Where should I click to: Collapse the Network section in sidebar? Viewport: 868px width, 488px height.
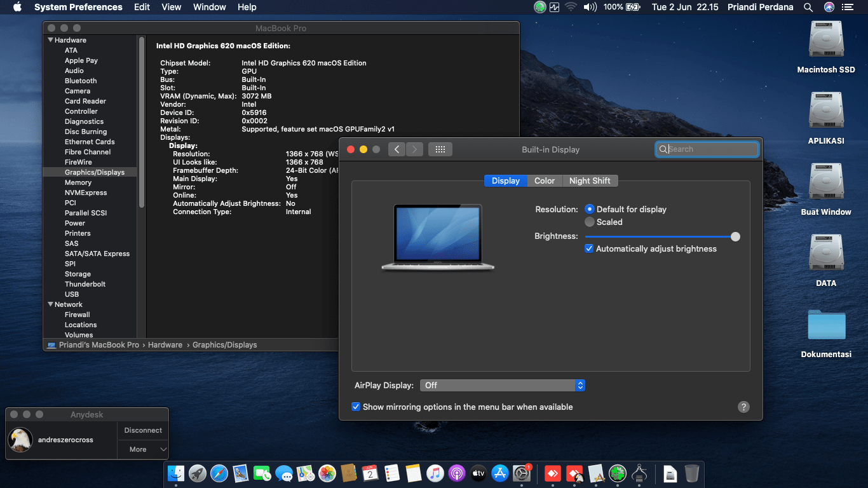[51, 304]
